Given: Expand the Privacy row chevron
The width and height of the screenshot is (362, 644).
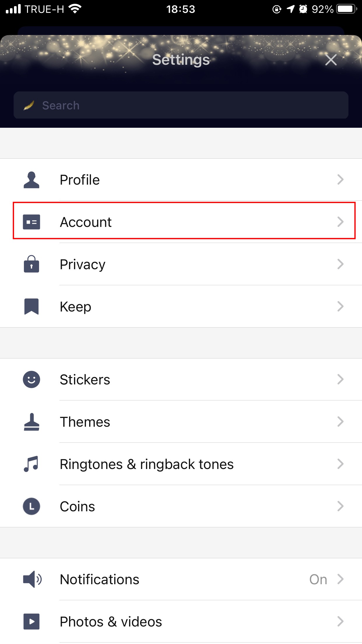Looking at the screenshot, I should click(340, 264).
